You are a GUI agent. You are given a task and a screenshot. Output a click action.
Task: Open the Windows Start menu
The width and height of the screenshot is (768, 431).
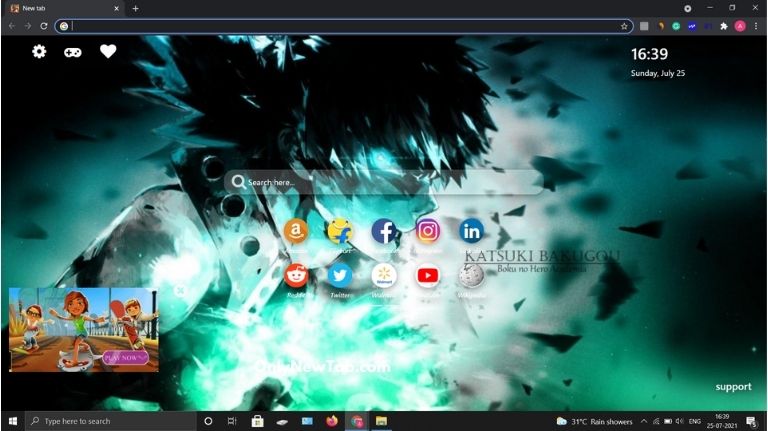[13, 421]
